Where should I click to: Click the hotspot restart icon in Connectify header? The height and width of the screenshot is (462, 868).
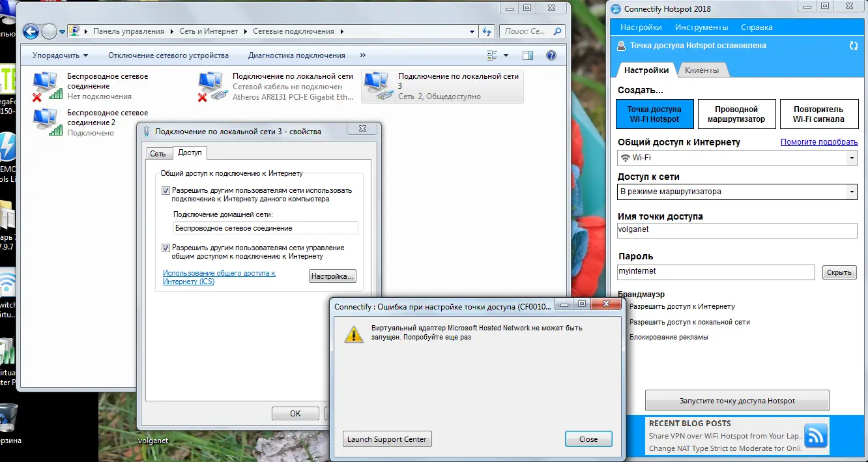point(853,46)
